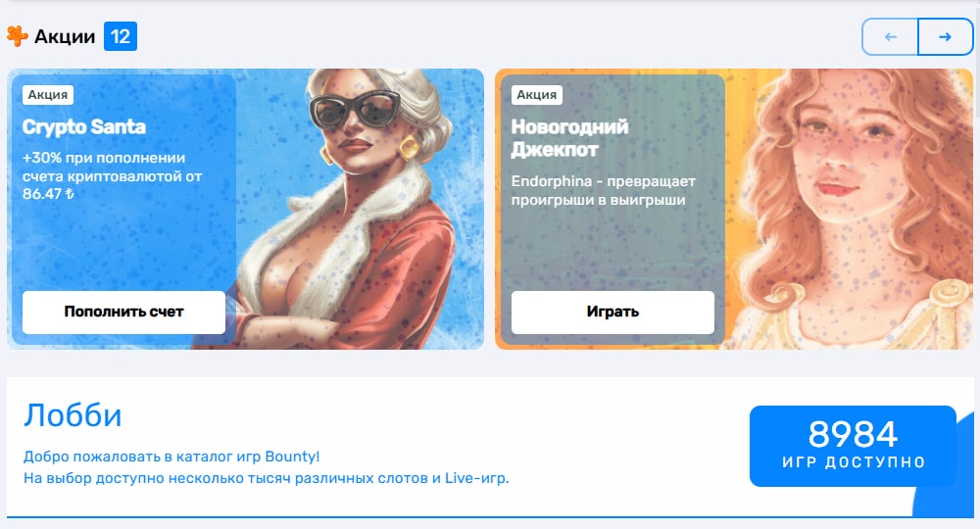Open the Новогодний Джекпот promotion title
Viewport: 980px width, 529px height.
point(569,138)
